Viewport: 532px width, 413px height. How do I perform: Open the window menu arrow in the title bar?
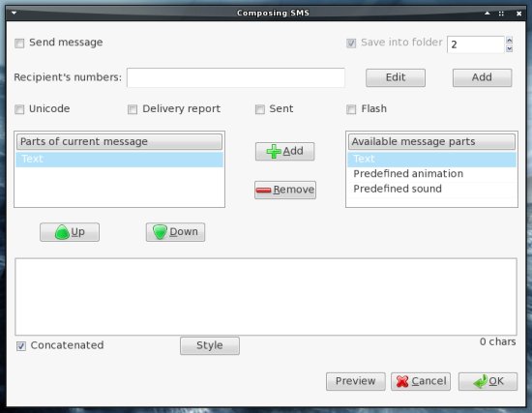(x=14, y=13)
